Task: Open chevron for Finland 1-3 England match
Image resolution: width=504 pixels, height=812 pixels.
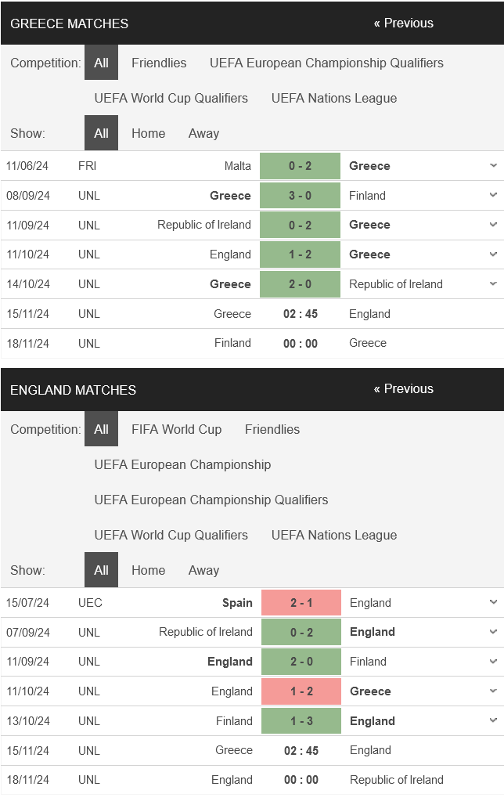Action: click(x=492, y=720)
